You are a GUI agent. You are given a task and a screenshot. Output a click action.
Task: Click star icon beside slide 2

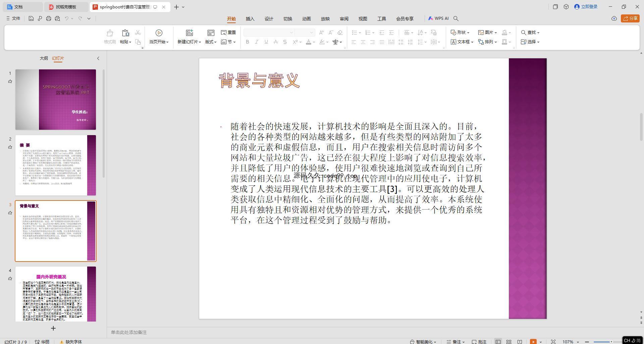(10, 147)
